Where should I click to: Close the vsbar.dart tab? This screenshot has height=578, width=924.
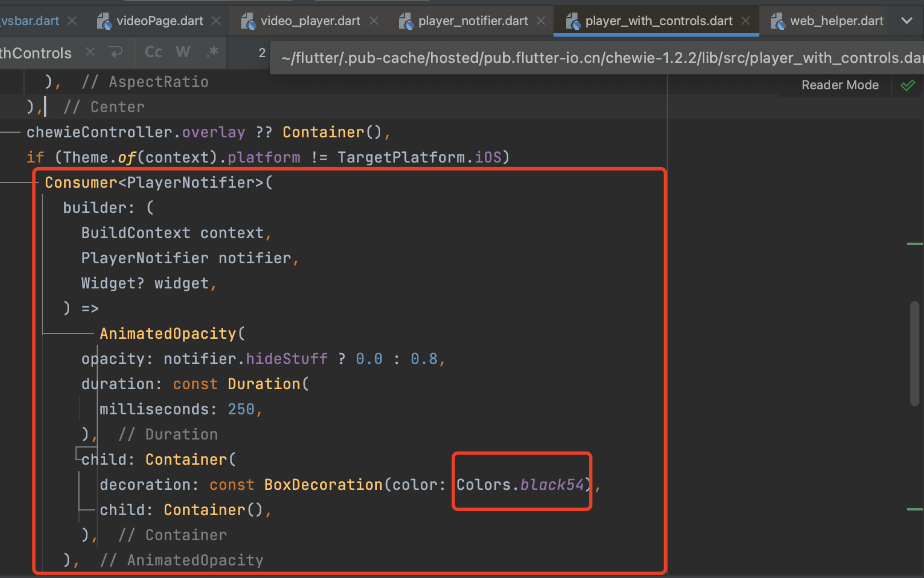tap(72, 21)
